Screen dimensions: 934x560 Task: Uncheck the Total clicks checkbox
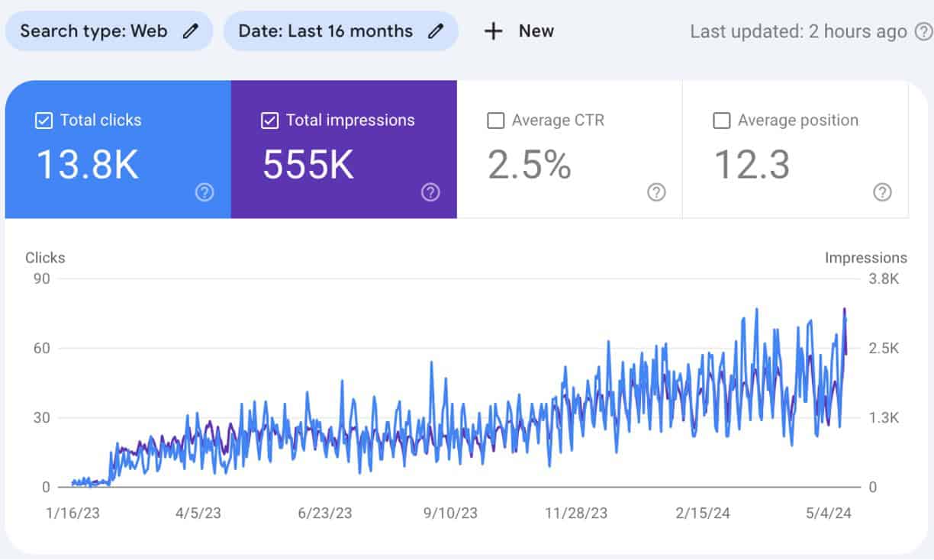(x=44, y=121)
